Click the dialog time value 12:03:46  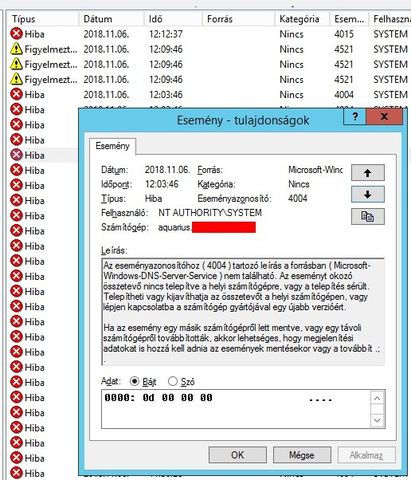[162, 184]
